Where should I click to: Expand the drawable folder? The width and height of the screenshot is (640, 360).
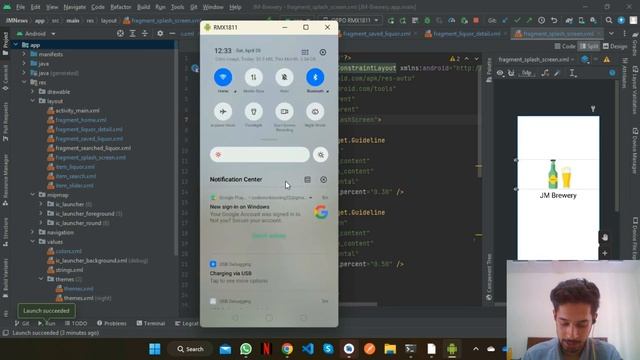(x=33, y=92)
